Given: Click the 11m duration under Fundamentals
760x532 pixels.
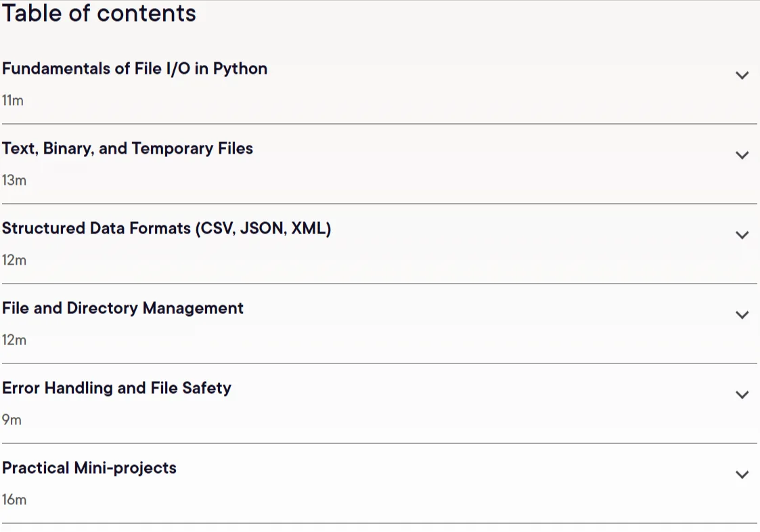Looking at the screenshot, I should click(13, 100).
